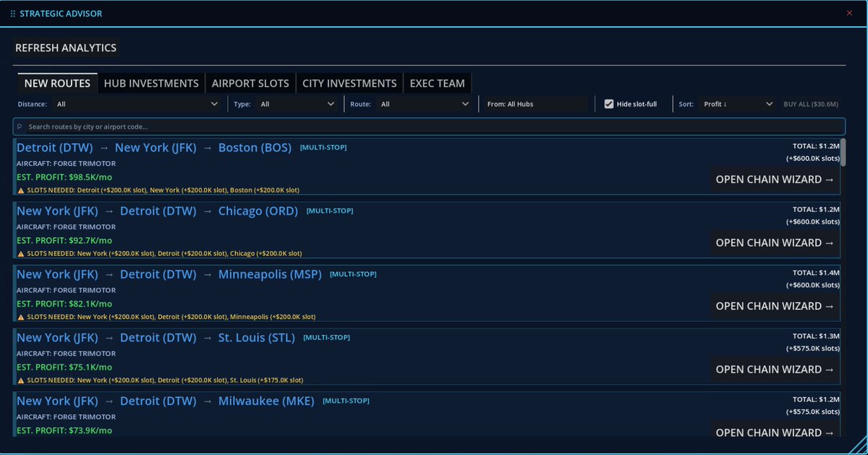Open Chain Wizard for New York–Detroit–Chicago route
Viewport: 868px width, 455px height.
tap(775, 243)
